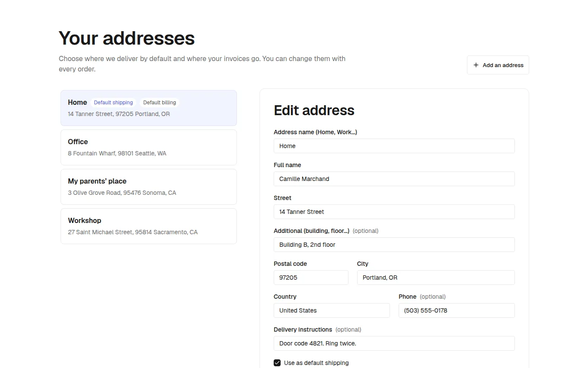This screenshot has height=368, width=588.
Task: Click the Delivery instructions label
Action: coord(303,329)
